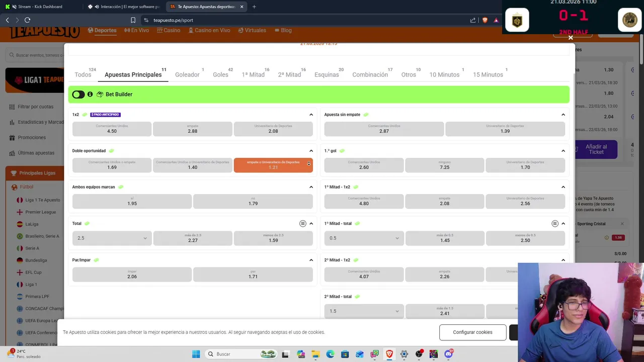Select the Combinación tab
Screen dimensions: 644x362
click(370, 74)
